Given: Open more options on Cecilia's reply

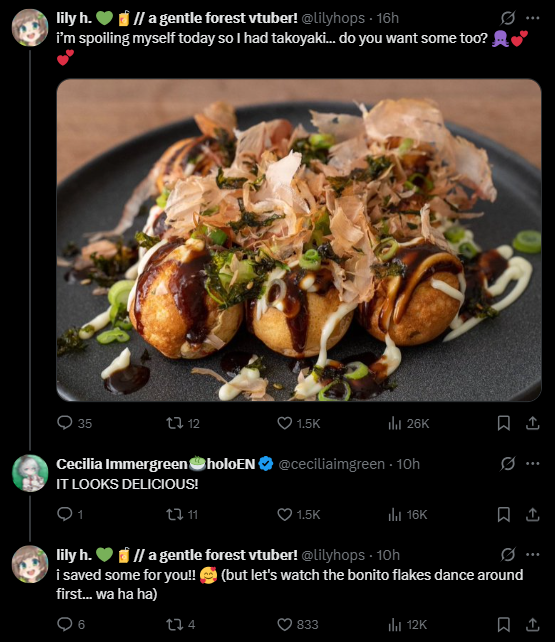Looking at the screenshot, I should (x=532, y=463).
